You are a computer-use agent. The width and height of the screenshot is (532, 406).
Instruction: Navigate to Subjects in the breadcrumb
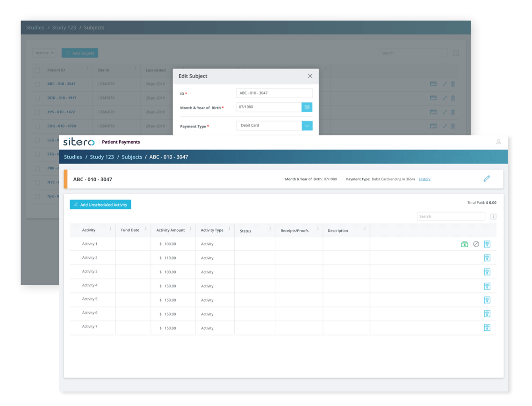click(132, 157)
